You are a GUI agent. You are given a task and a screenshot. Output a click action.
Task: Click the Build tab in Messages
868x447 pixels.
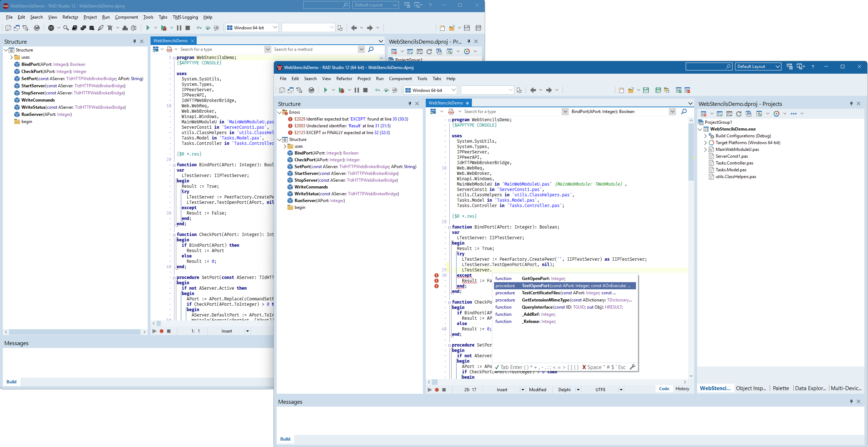tap(285, 439)
